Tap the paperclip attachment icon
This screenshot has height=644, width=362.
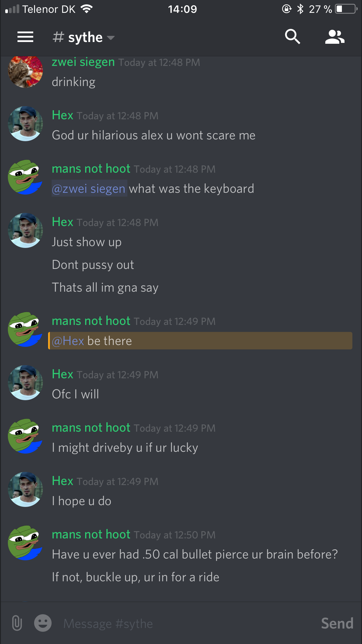coord(17,623)
